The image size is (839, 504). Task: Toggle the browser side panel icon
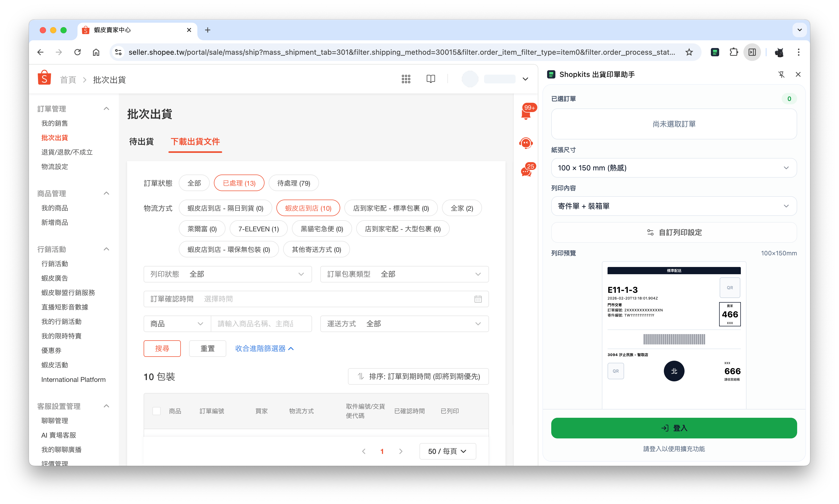pos(752,52)
